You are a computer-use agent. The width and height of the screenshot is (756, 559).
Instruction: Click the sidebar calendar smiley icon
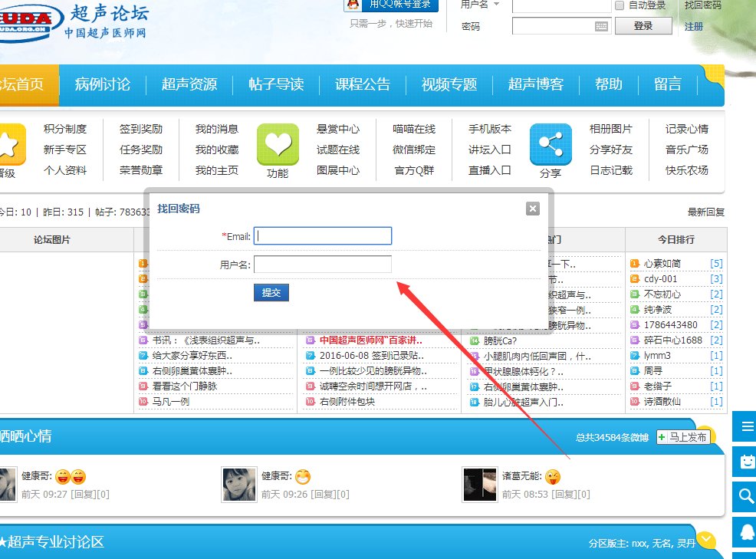coord(745,462)
